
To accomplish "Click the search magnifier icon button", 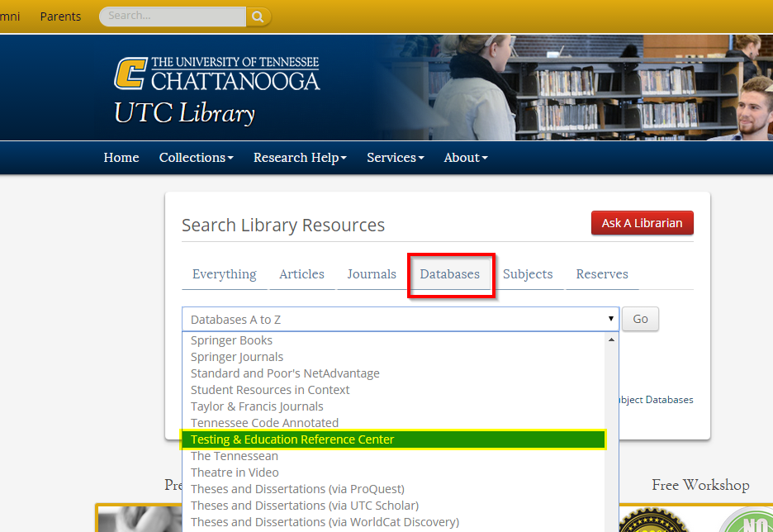I will (x=258, y=17).
